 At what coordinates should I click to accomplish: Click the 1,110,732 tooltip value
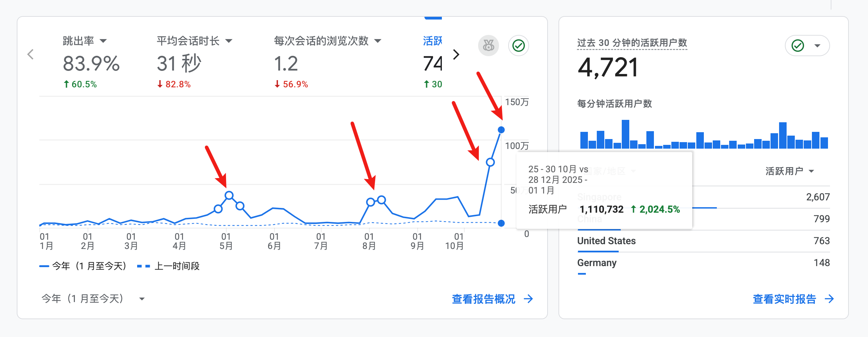click(x=602, y=209)
